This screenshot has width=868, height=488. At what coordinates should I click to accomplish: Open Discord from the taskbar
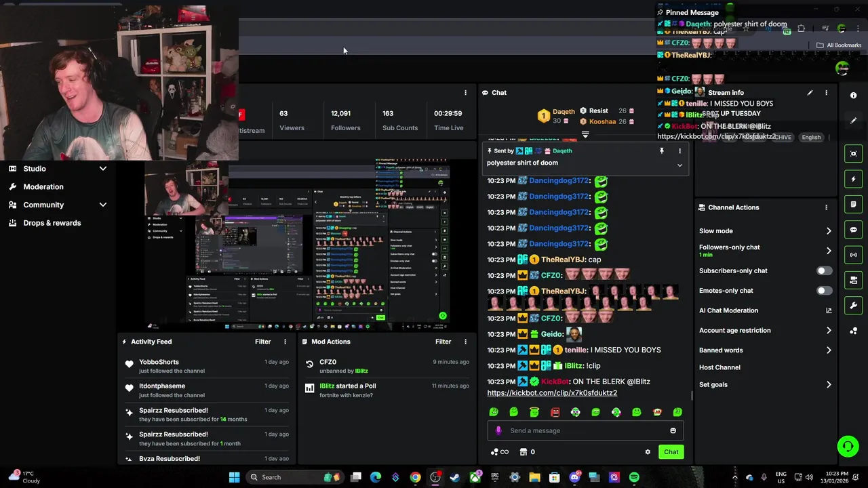click(x=574, y=477)
